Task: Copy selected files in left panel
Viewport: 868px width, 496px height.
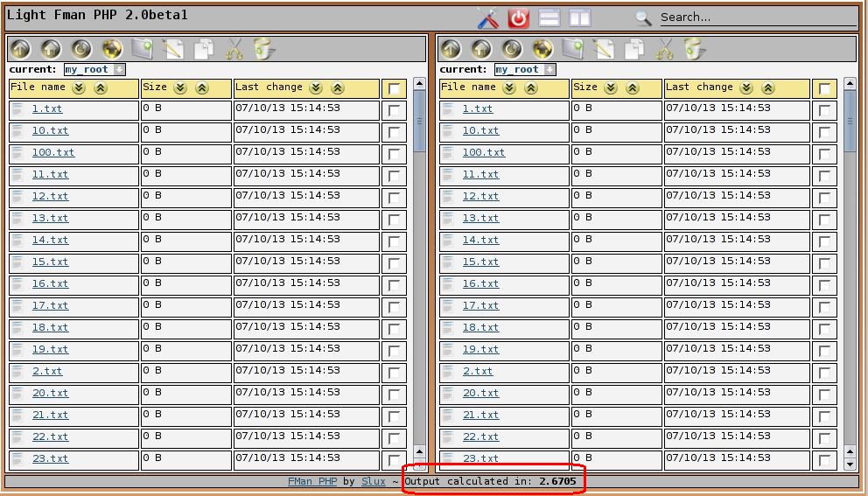Action: pyautogui.click(x=204, y=49)
